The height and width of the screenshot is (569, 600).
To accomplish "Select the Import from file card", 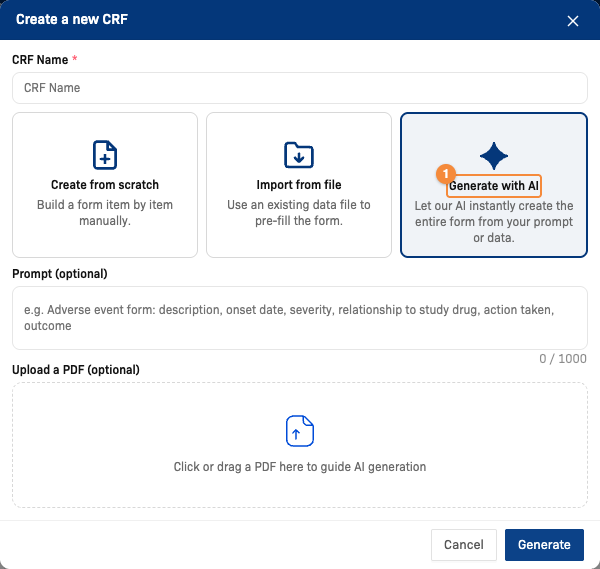I will point(299,185).
